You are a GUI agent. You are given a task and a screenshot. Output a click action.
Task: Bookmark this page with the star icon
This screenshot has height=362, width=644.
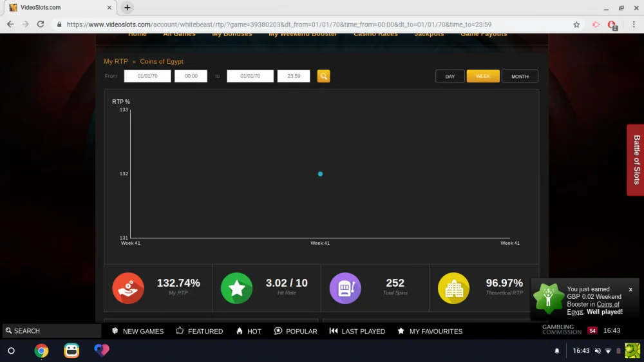(x=576, y=24)
